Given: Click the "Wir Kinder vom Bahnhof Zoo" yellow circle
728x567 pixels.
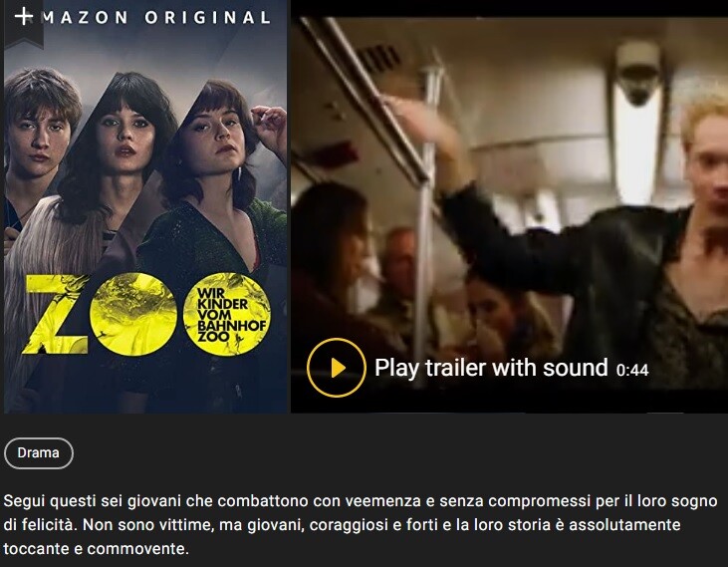Looking at the screenshot, I should click(x=227, y=314).
